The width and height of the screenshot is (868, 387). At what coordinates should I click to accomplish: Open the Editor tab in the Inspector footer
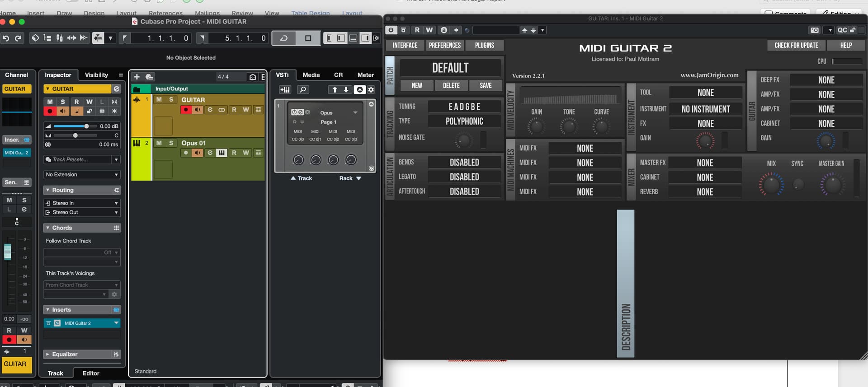pyautogui.click(x=91, y=373)
